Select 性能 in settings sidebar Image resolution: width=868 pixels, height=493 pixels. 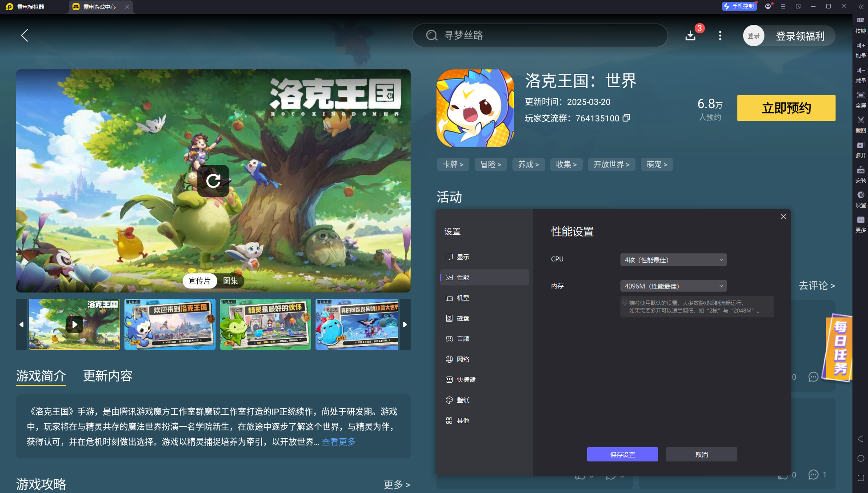click(x=484, y=277)
